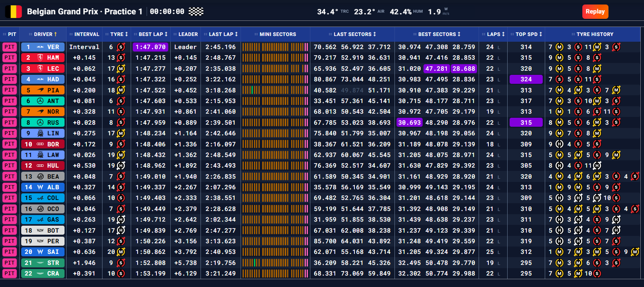The image size is (644, 287).
Task: Click the medium tyre icon in SAI's TYRE cell
Action: [x=121, y=252]
